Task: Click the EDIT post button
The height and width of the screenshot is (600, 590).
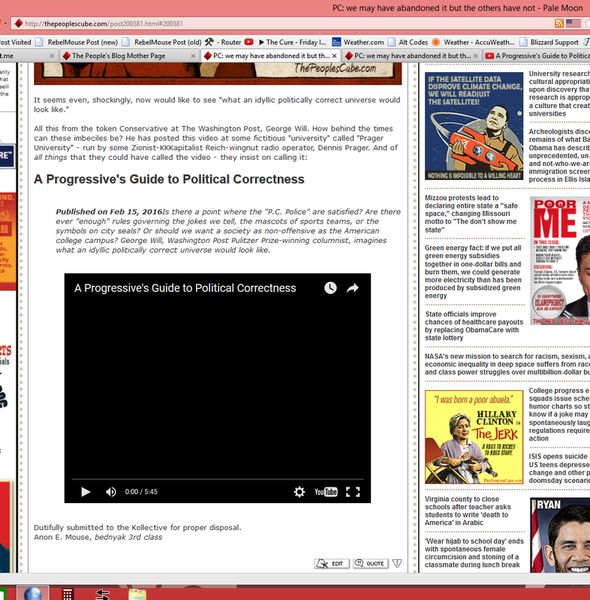Action: pos(332,564)
